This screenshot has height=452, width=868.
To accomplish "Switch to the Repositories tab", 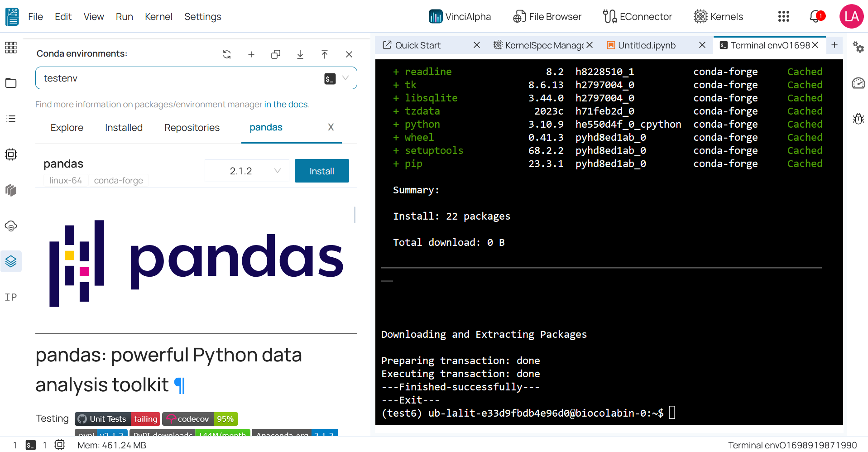I will tap(192, 128).
